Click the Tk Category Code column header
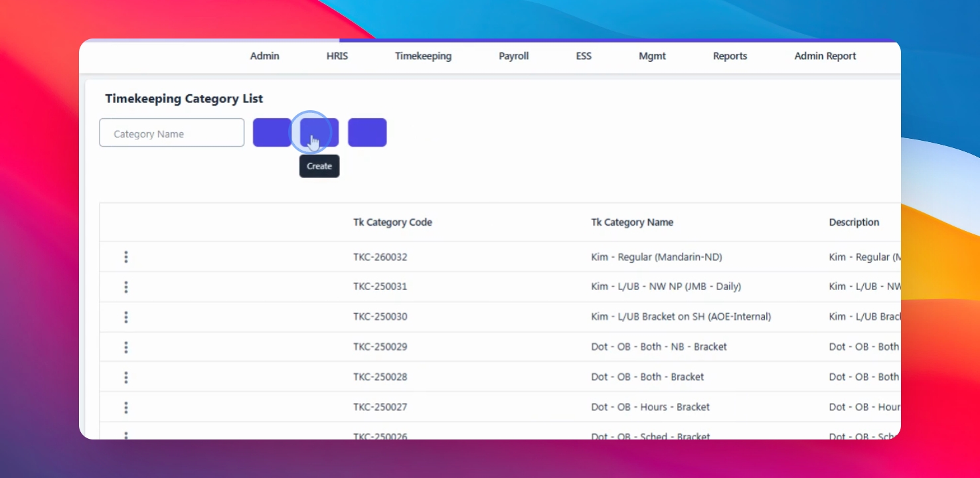This screenshot has height=478, width=980. (392, 222)
